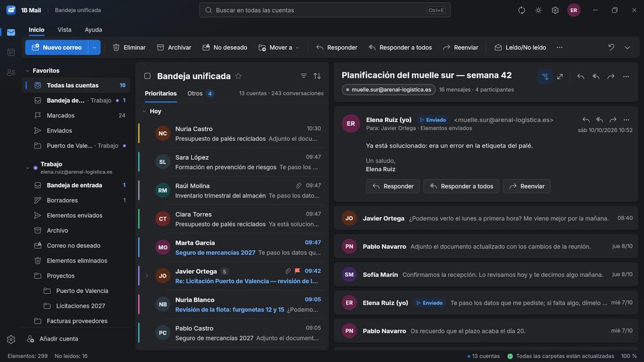Open Borradores folder

pyautogui.click(x=76, y=200)
